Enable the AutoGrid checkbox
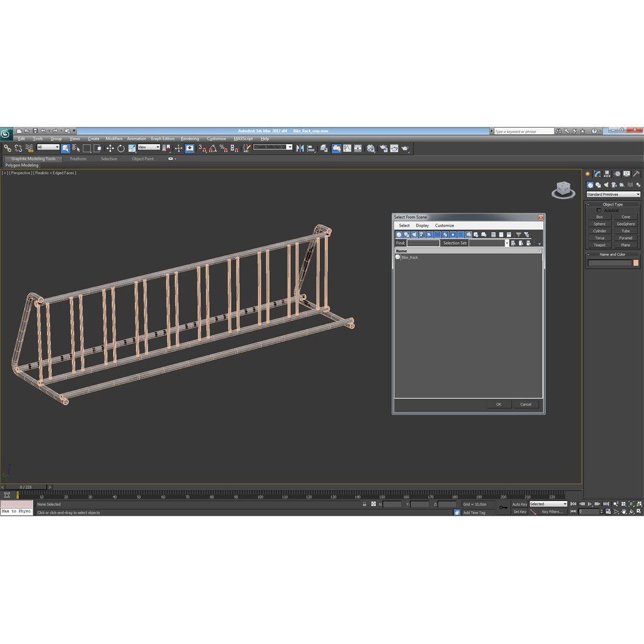 coord(599,210)
